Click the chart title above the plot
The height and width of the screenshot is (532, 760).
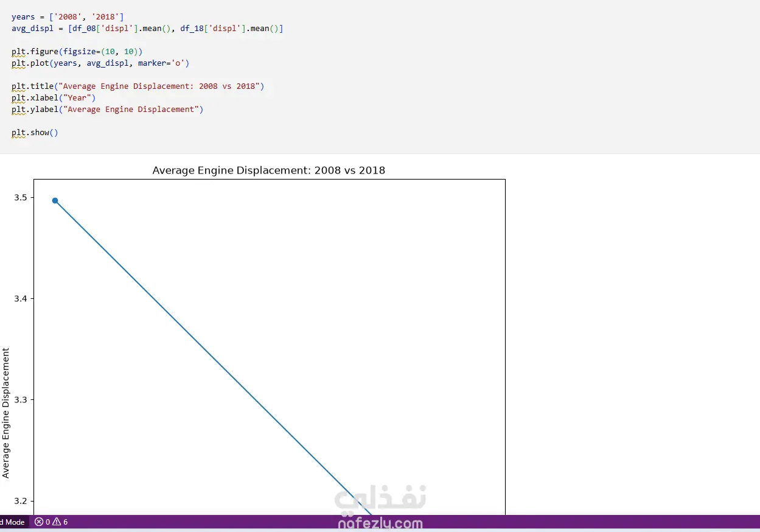[268, 170]
